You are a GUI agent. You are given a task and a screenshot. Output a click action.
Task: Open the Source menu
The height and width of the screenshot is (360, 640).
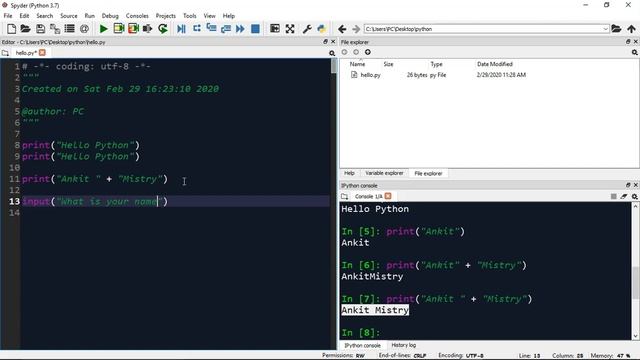point(69,16)
